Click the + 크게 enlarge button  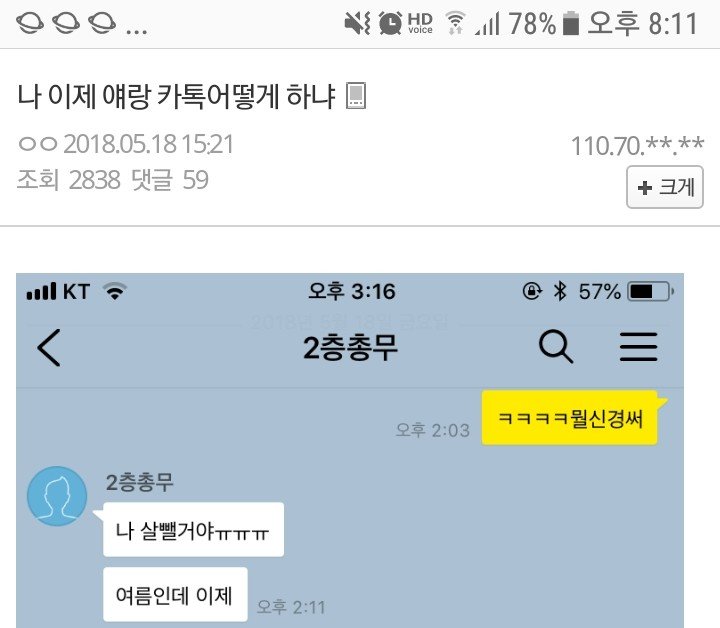pos(664,187)
